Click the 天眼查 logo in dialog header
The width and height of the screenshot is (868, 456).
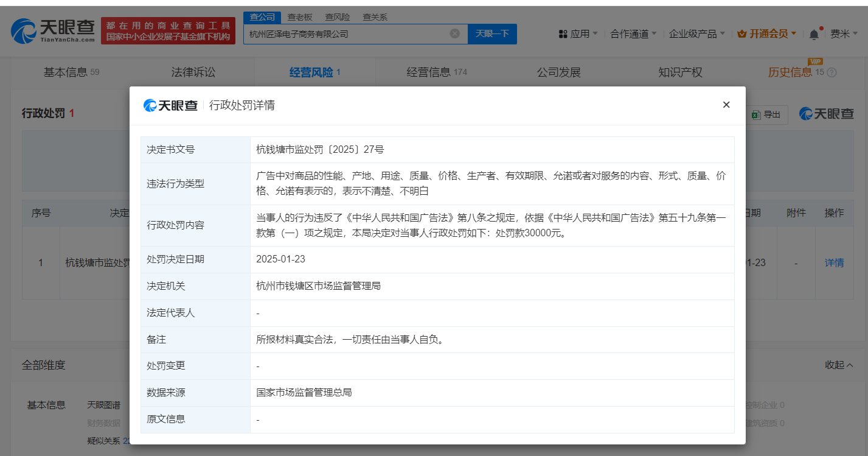point(171,105)
